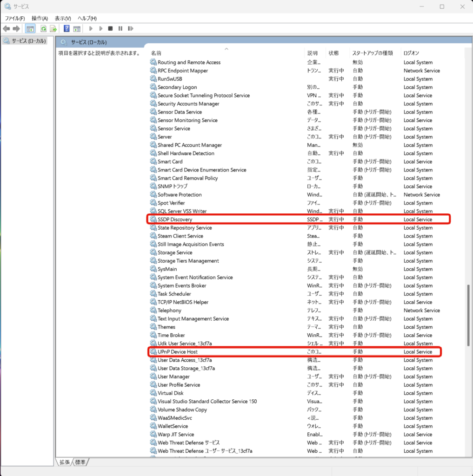Open the 操作(A) menu
This screenshot has width=473, height=476.
(x=40, y=18)
